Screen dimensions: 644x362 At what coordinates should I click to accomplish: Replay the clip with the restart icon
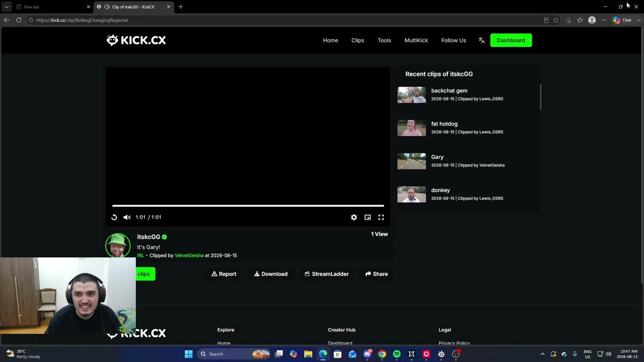coord(114,217)
